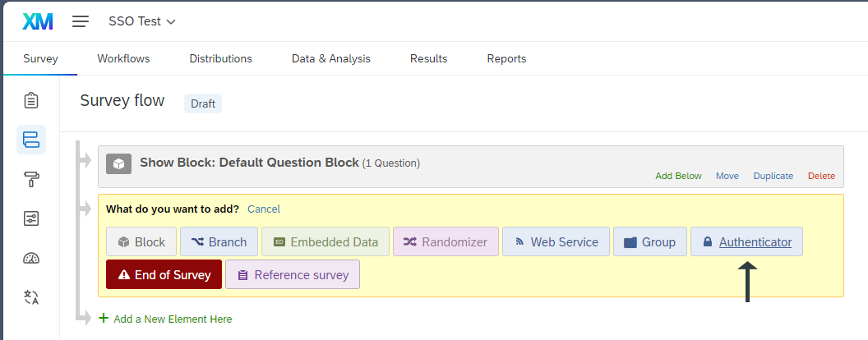
Task: Select the Survey flow sidebar icon
Action: 31,140
